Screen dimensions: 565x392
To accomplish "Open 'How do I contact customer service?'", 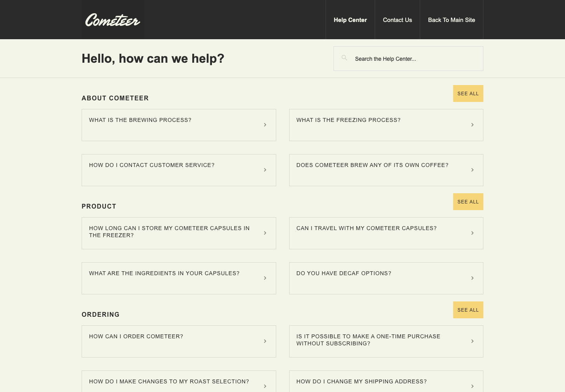I will 179,170.
